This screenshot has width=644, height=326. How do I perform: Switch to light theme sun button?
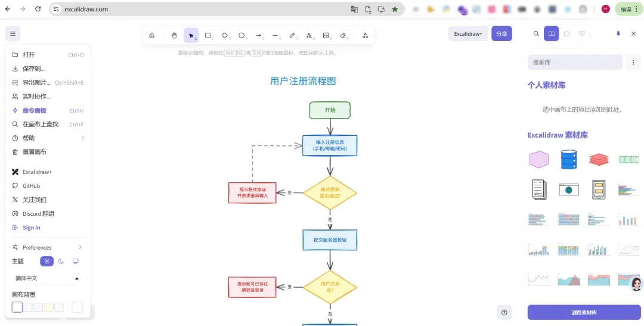[47, 261]
